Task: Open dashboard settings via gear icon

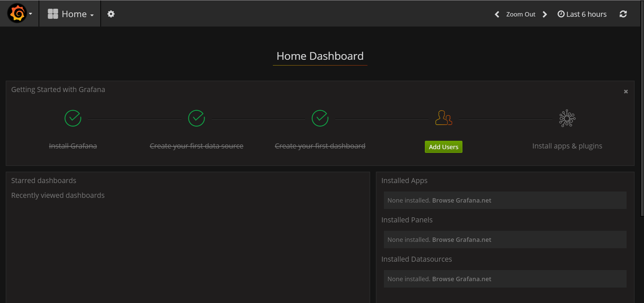Action: point(111,14)
